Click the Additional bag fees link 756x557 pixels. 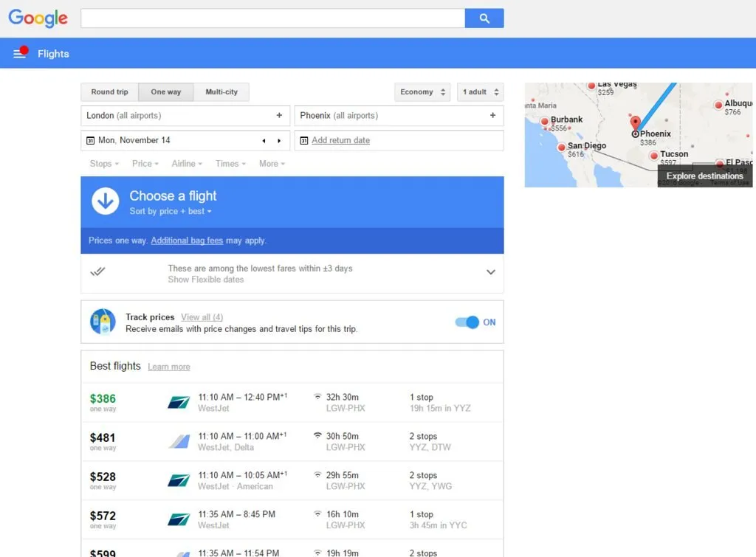coord(187,241)
